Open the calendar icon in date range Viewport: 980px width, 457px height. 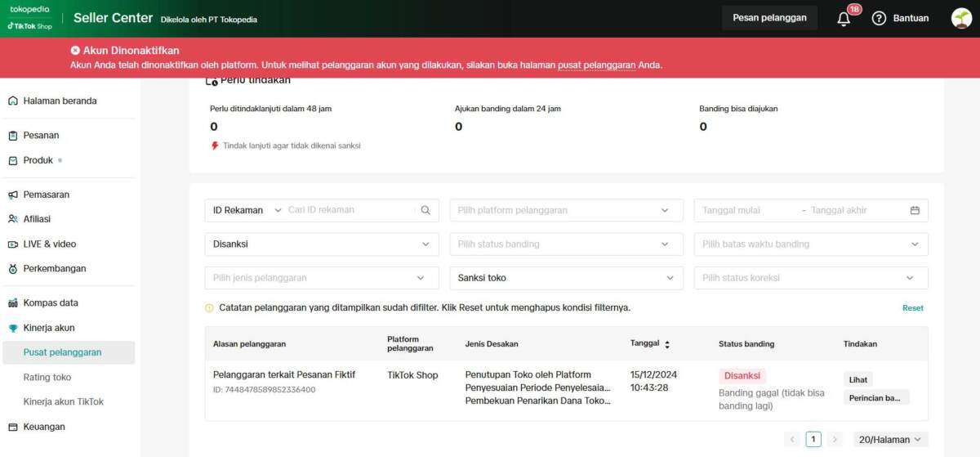point(915,210)
